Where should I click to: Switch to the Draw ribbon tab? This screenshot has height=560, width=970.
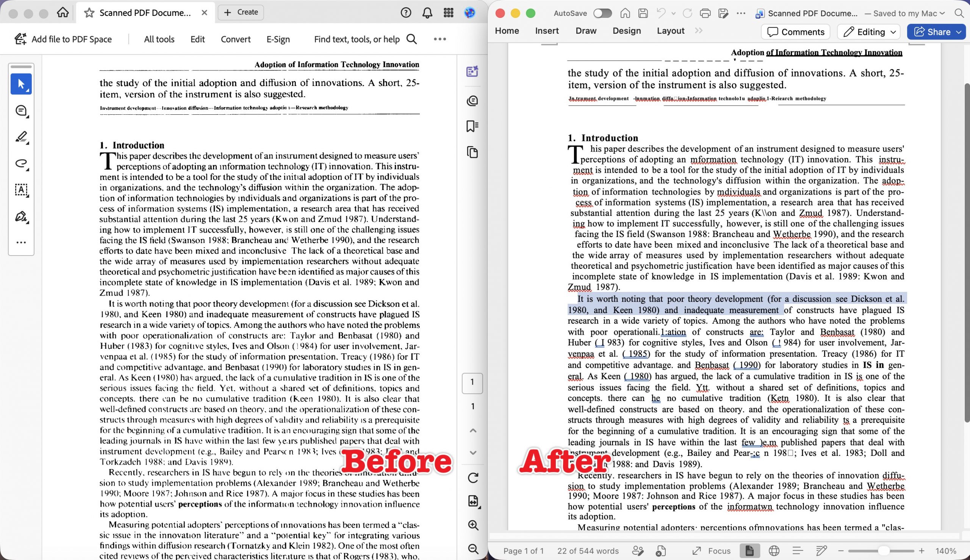click(x=586, y=31)
